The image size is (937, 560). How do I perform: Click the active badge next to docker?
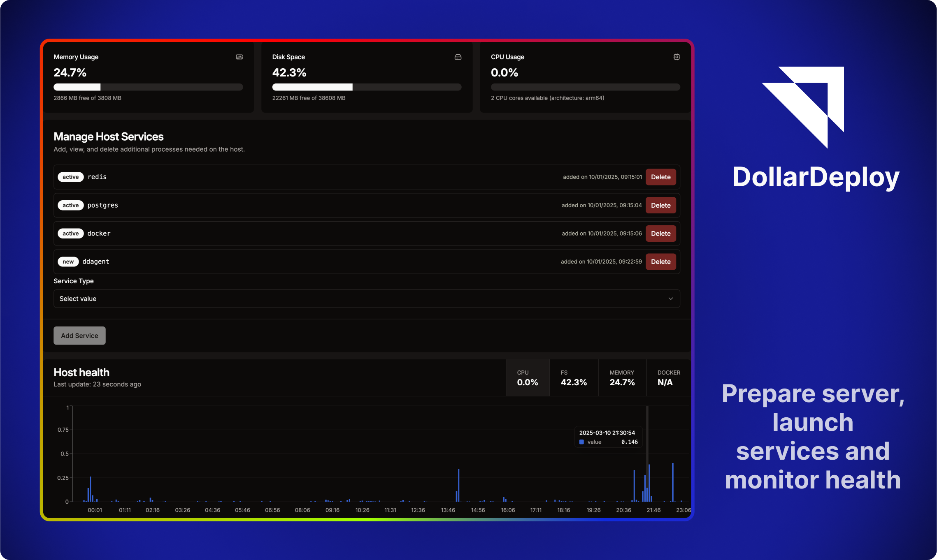[70, 234]
